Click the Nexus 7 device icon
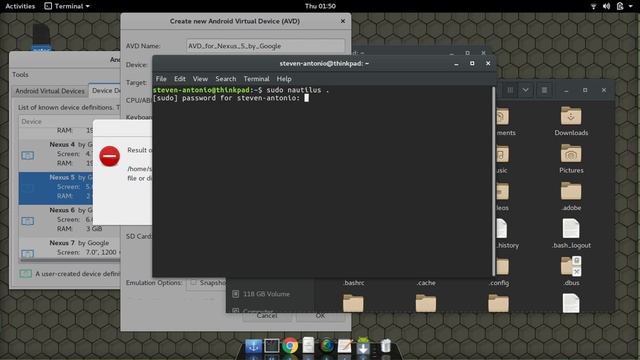640x360 pixels. point(28,253)
